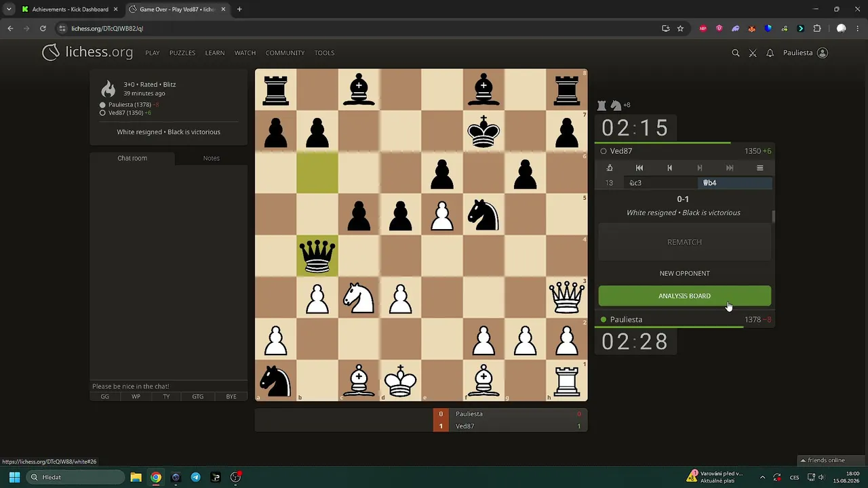868x488 pixels.
Task: Click the blue shield extension icon
Action: pos(768,28)
